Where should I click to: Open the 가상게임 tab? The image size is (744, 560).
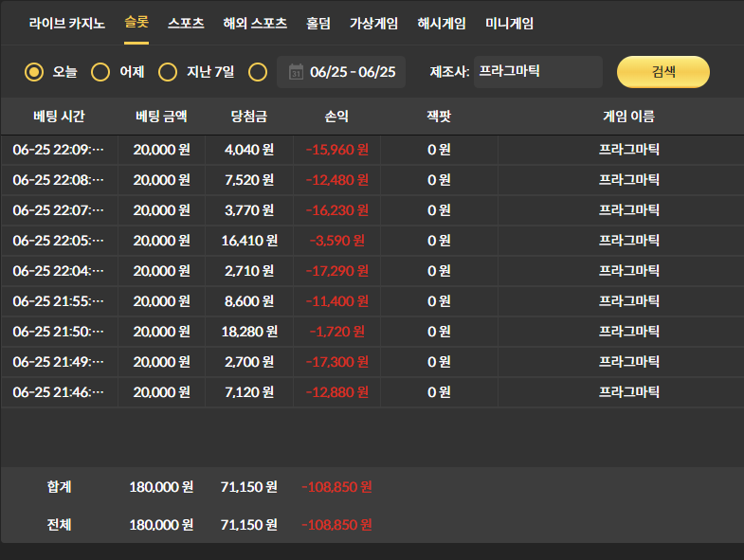click(374, 24)
